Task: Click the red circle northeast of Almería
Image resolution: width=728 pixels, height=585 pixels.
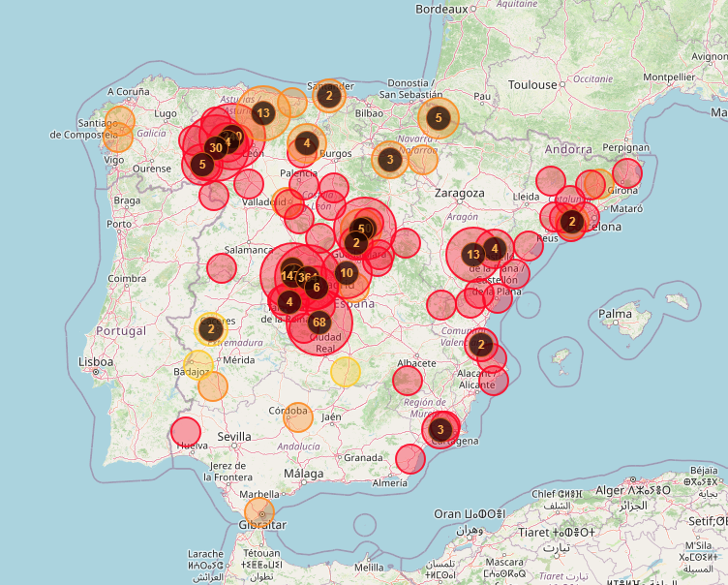Action: pos(410,459)
